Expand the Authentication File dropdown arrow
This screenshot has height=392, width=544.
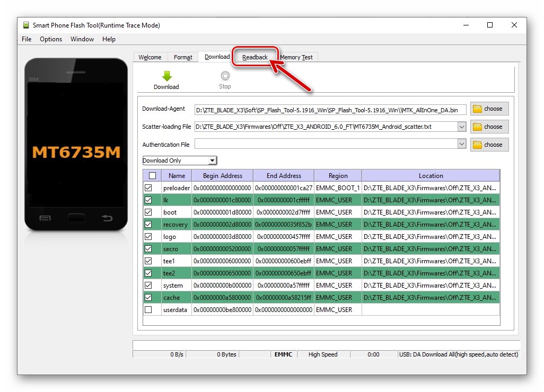tap(461, 144)
